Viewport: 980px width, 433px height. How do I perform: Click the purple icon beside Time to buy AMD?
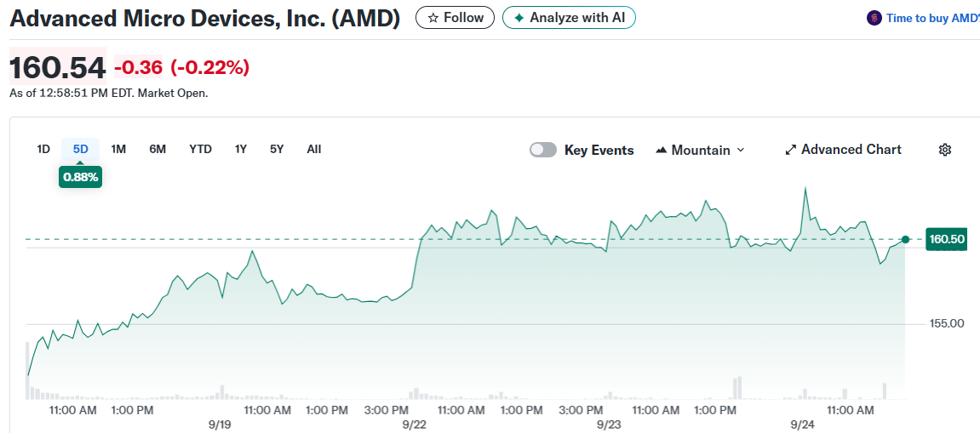(874, 18)
